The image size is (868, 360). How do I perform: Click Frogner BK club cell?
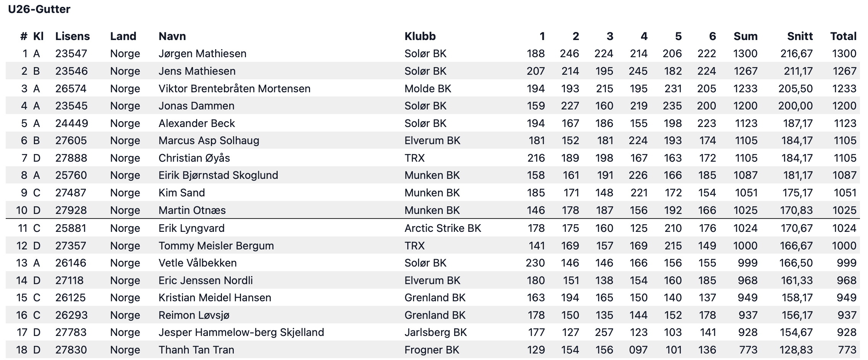coord(432,350)
